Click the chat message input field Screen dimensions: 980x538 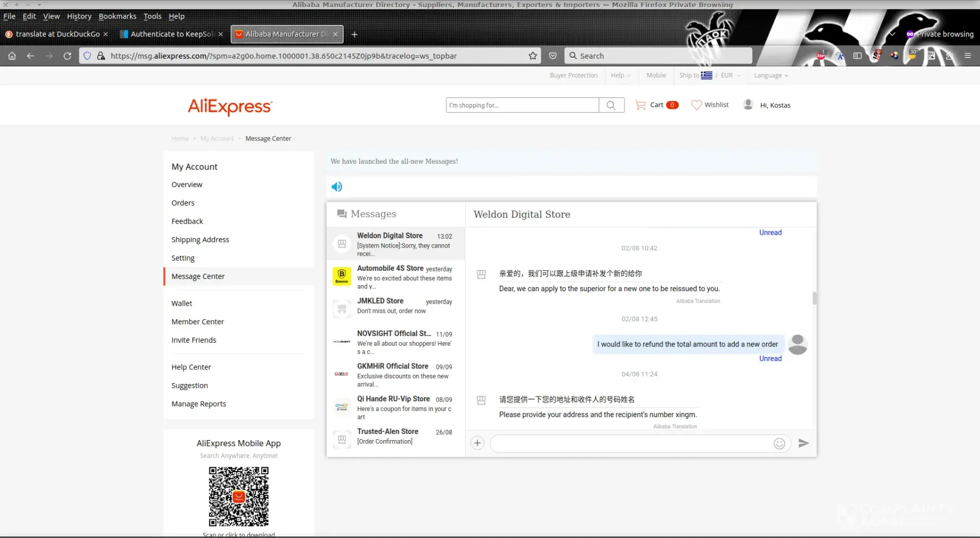tap(632, 444)
